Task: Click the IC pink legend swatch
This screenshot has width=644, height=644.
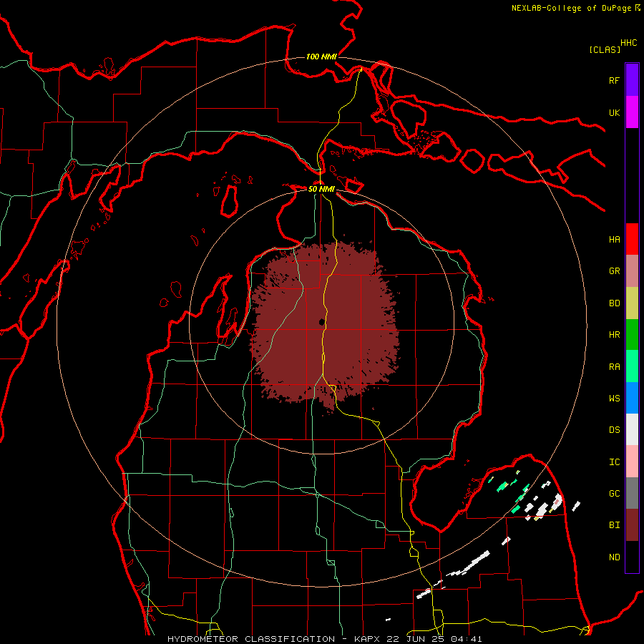Action: 632,462
